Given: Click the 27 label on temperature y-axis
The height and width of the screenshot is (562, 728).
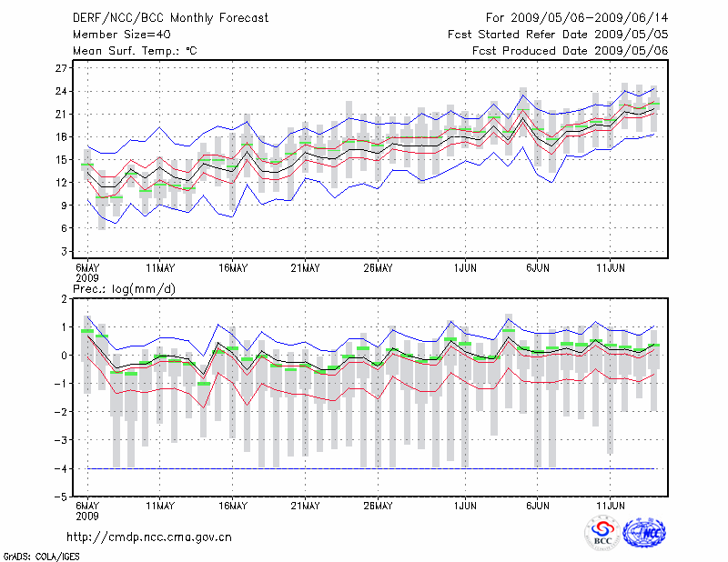Looking at the screenshot, I should pyautogui.click(x=61, y=68).
